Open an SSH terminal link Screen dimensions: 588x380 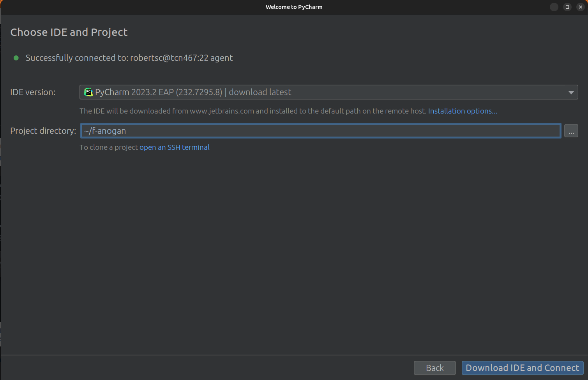175,147
